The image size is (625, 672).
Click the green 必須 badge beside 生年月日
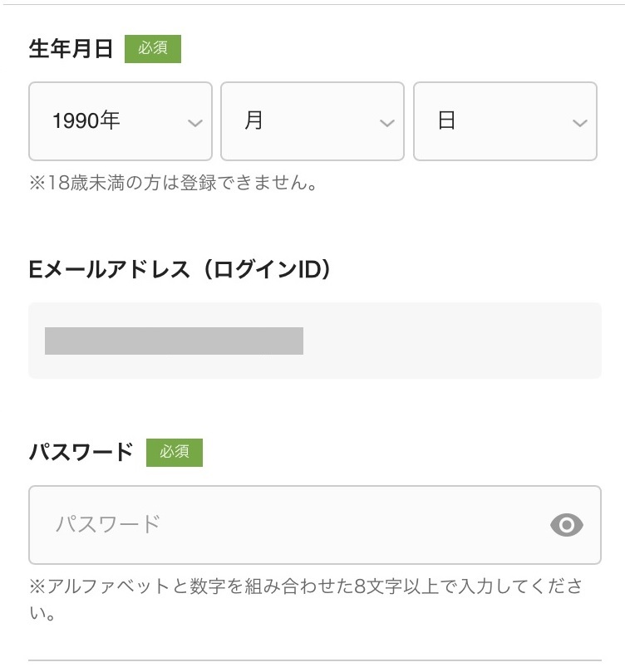(x=153, y=49)
